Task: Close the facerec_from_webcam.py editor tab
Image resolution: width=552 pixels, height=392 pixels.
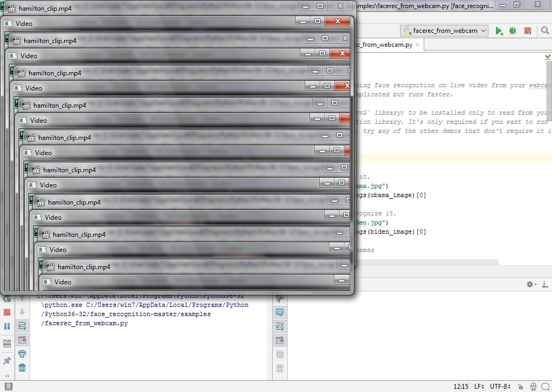Action: click(x=418, y=45)
